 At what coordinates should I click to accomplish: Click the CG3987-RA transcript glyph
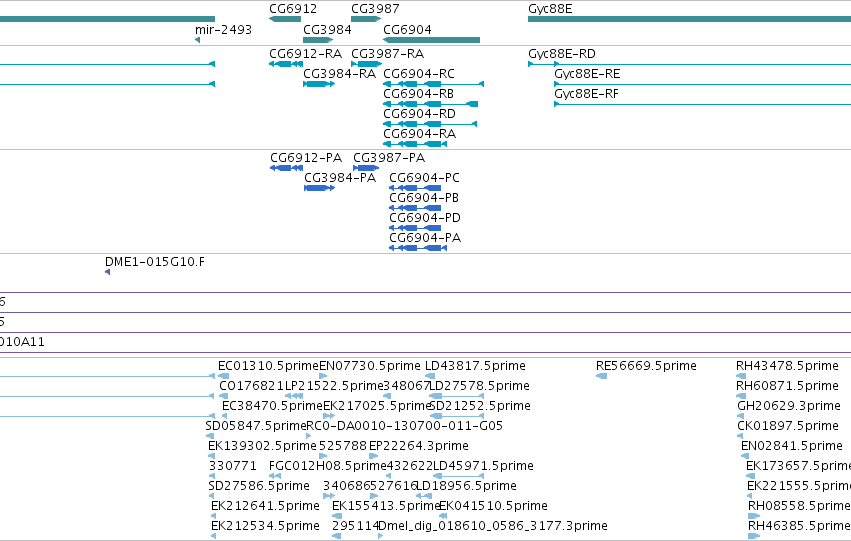(x=366, y=64)
